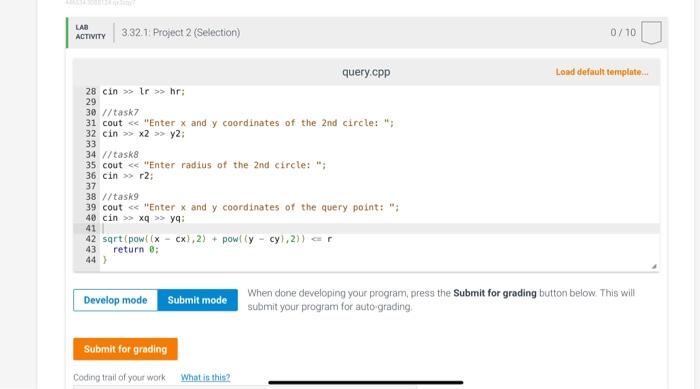This screenshot has width=700, height=389.
Task: Click the LAB ACTIVITY label
Action: (x=91, y=32)
